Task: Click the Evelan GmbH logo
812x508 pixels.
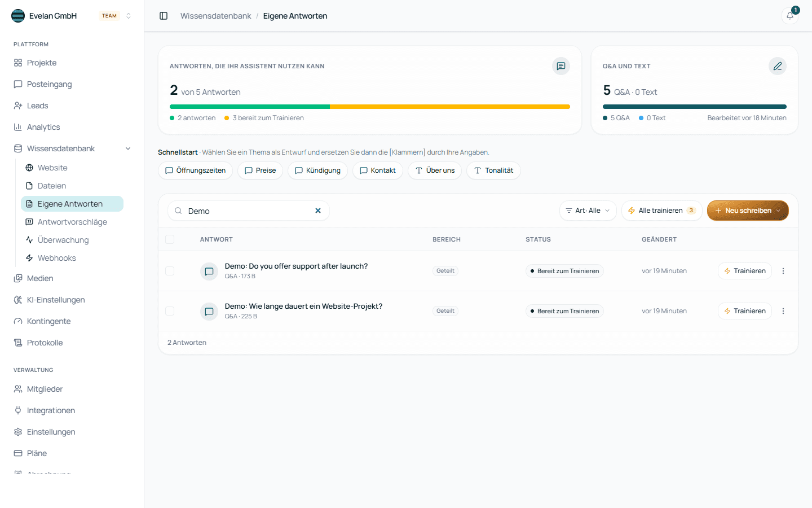Action: tap(18, 16)
